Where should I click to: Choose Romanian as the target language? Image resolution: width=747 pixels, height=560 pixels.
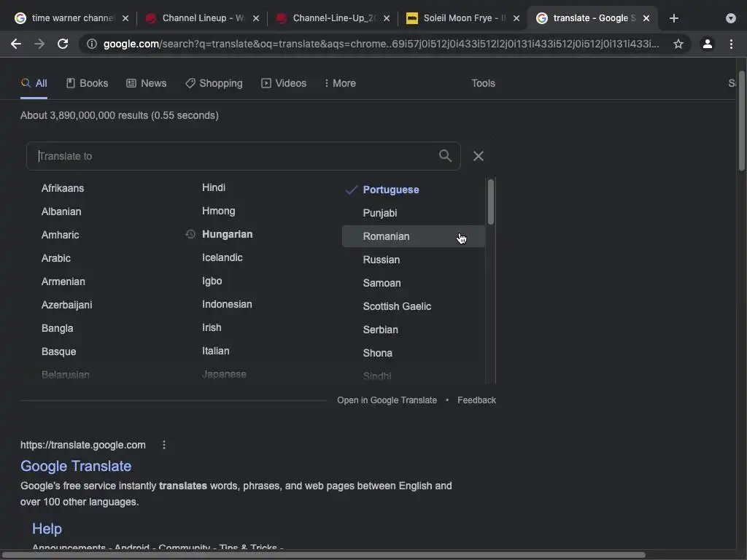coord(387,236)
